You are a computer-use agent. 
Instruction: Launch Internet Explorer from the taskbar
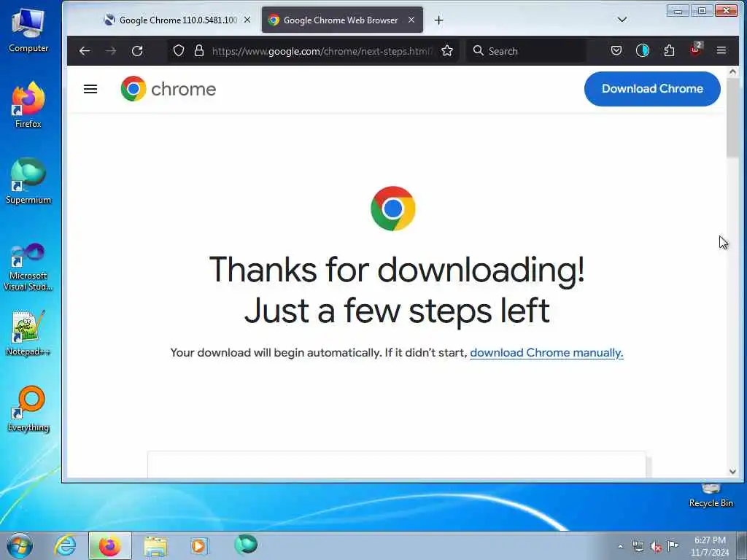[x=65, y=545]
